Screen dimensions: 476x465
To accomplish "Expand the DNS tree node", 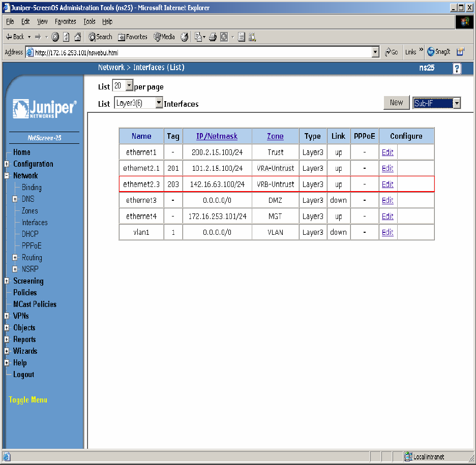I will click(15, 199).
